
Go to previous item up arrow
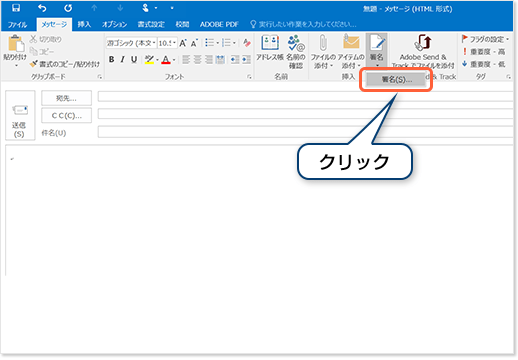click(x=94, y=8)
